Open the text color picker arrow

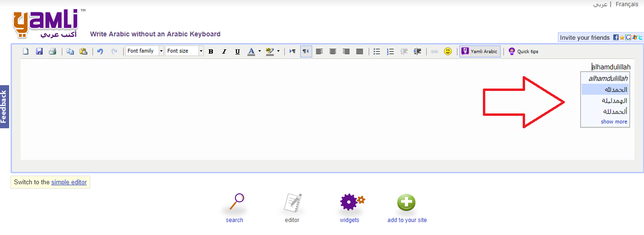coord(259,51)
